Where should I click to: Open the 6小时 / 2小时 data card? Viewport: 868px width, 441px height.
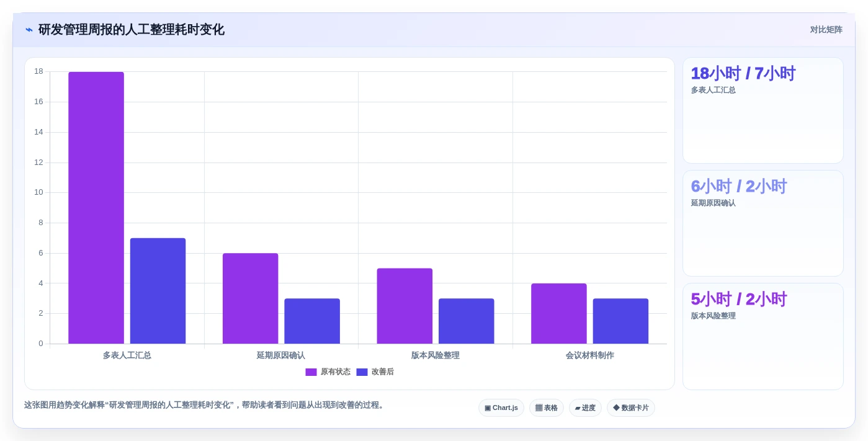click(763, 223)
